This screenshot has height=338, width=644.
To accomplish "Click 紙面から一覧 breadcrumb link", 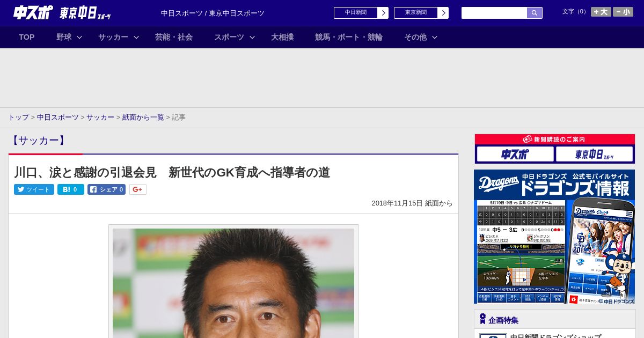I will [x=143, y=117].
